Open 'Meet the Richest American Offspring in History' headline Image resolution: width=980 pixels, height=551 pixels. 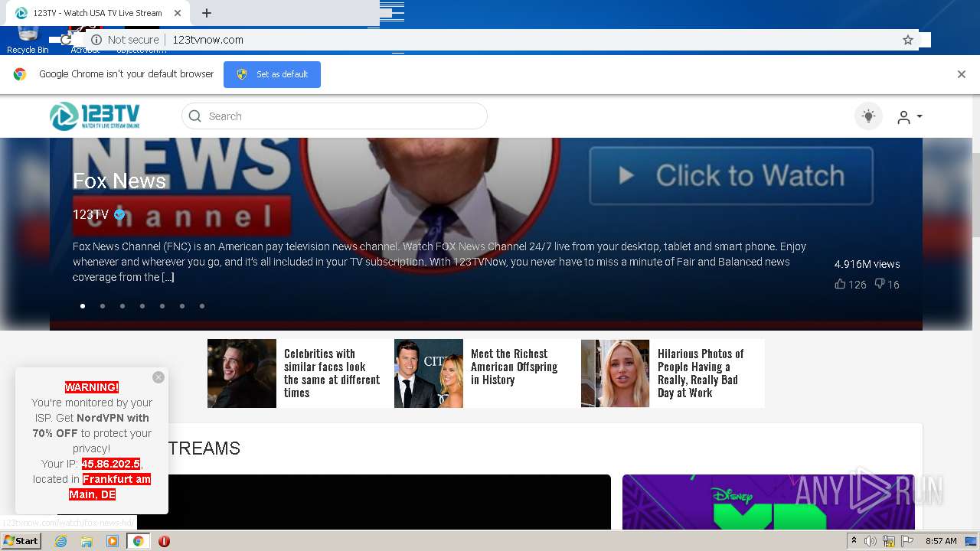pyautogui.click(x=514, y=367)
